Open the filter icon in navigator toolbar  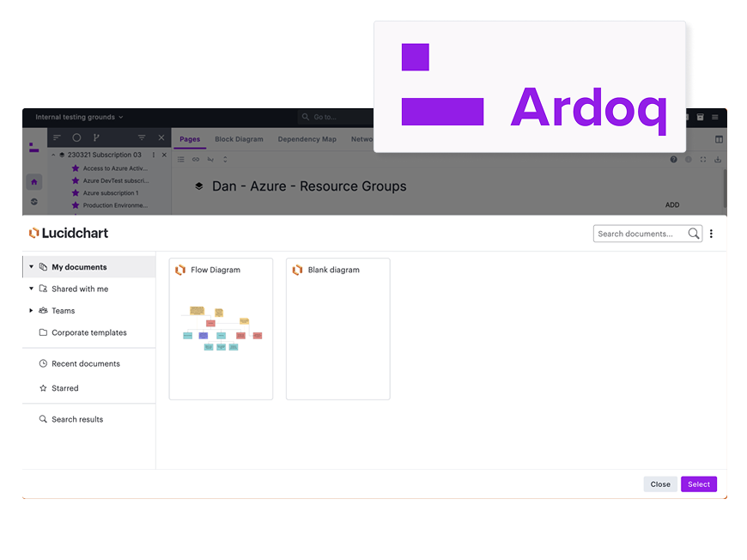tap(142, 137)
